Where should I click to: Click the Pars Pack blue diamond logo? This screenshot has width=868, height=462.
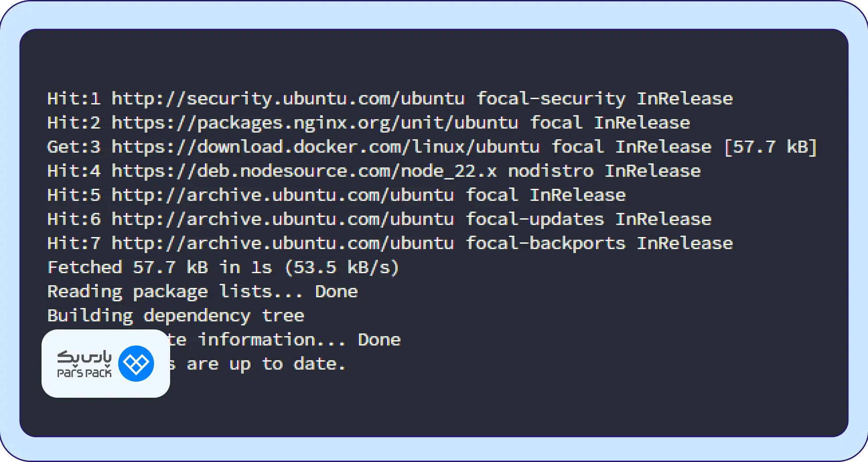pos(136,364)
